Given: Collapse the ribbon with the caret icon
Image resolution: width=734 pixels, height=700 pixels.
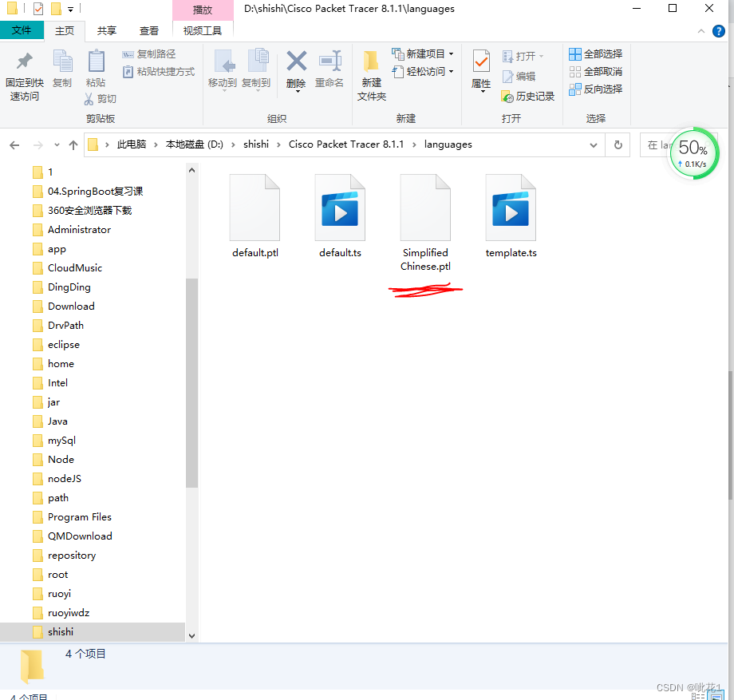Looking at the screenshot, I should click(701, 31).
